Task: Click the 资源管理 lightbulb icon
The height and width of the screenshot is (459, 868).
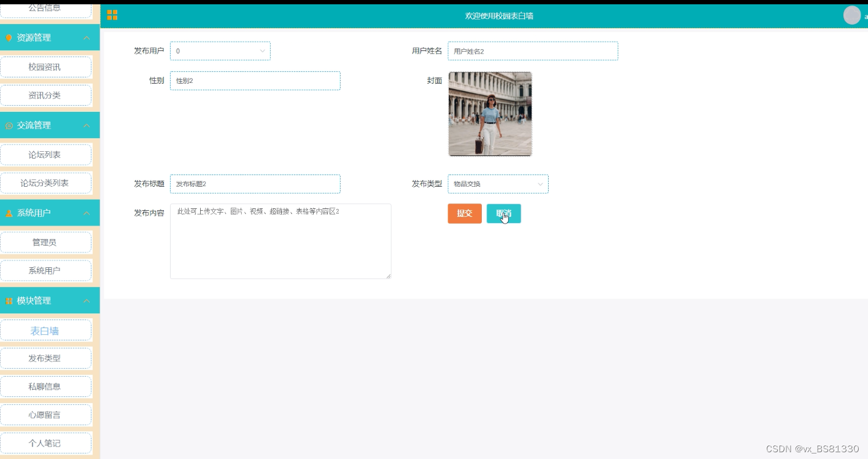Action: click(x=9, y=38)
